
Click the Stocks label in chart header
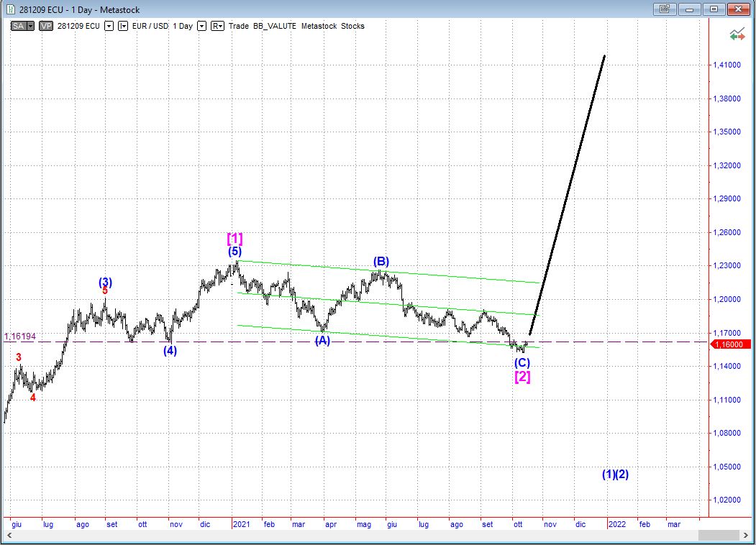coord(352,26)
